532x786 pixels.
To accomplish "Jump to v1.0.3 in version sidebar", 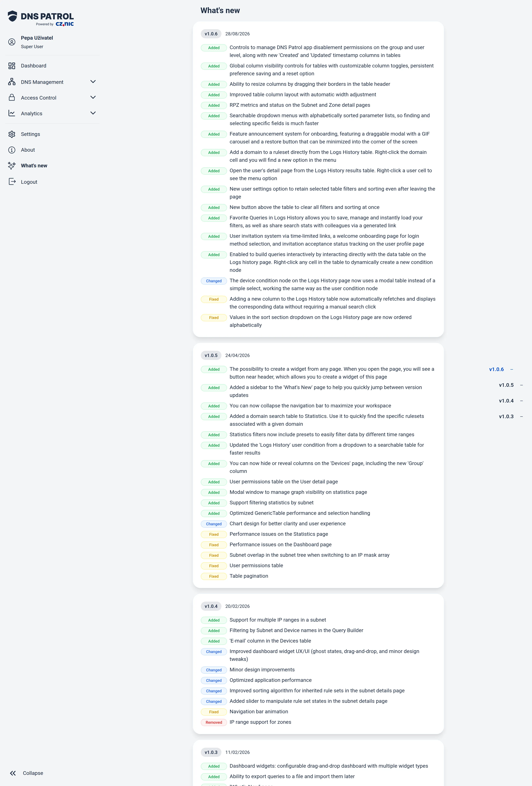I will pyautogui.click(x=506, y=417).
